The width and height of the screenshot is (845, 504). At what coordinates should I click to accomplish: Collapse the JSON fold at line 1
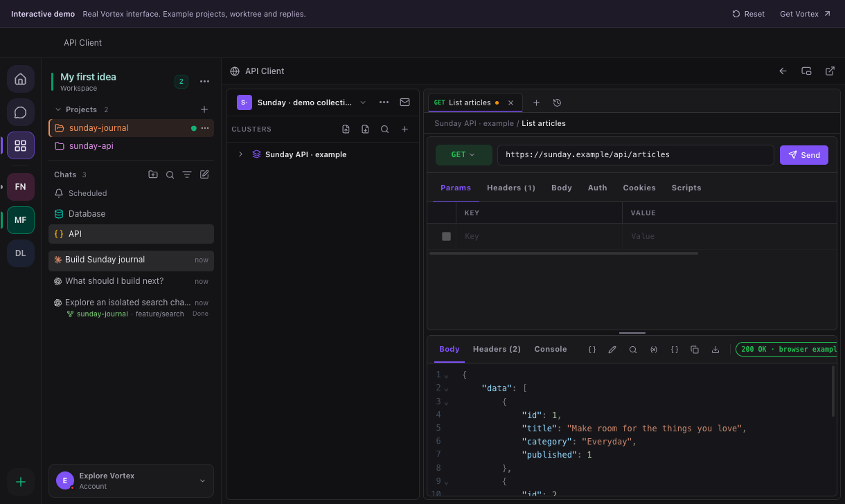click(x=446, y=375)
